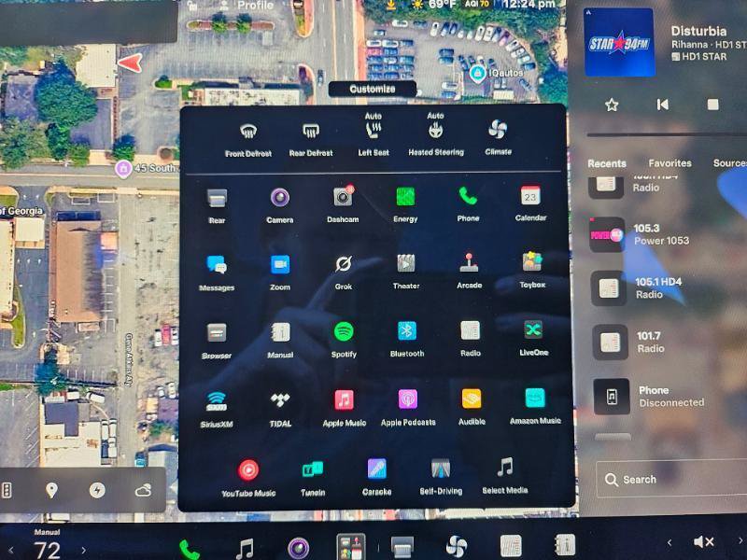Lower the cabin temperature with the left chevron
This screenshot has height=560, width=747.
(11, 551)
